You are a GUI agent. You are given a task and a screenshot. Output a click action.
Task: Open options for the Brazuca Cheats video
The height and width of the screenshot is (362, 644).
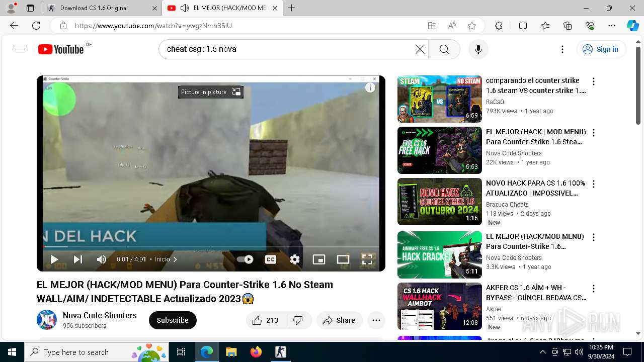[594, 184]
